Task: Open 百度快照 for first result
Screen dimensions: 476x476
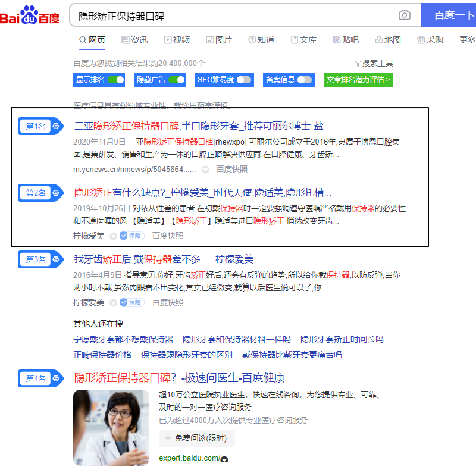Action: [x=232, y=170]
